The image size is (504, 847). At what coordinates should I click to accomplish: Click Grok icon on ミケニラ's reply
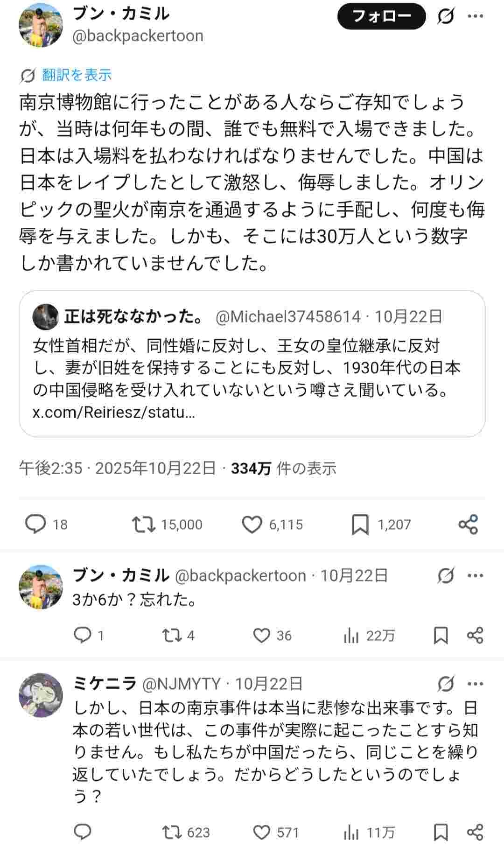click(446, 684)
